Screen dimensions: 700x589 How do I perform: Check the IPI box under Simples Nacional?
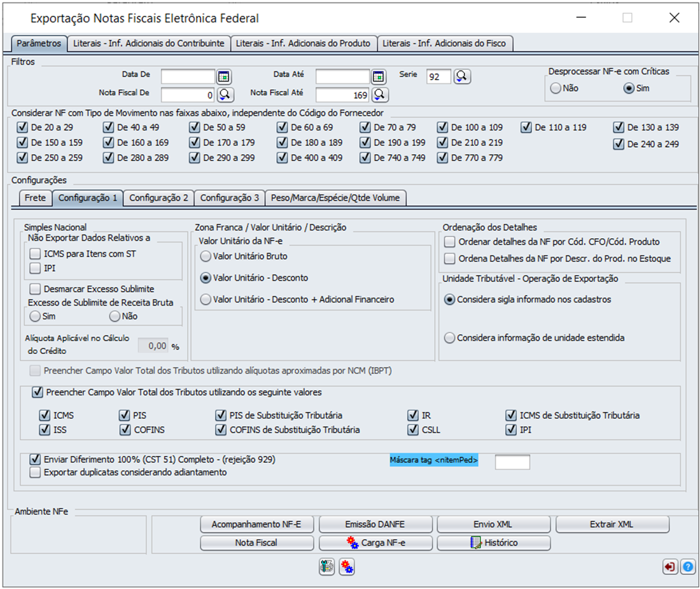click(x=35, y=268)
